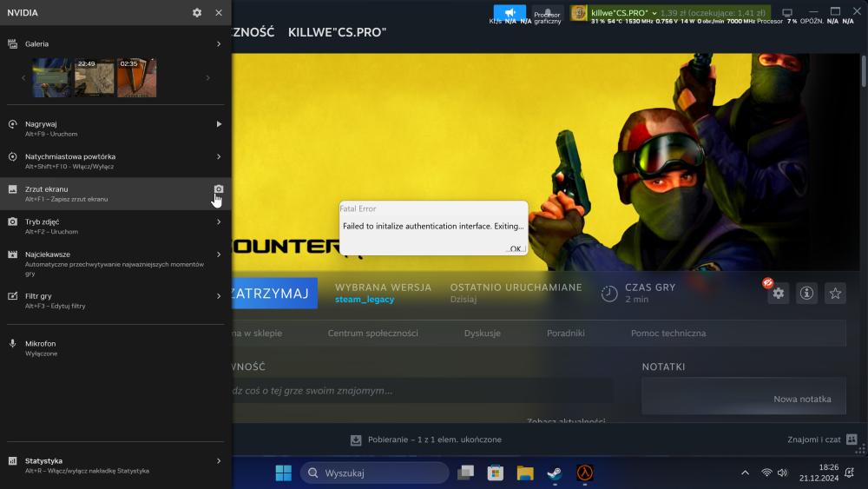Open File Explorer from taskbar
The image size is (868, 489).
coord(525,473)
